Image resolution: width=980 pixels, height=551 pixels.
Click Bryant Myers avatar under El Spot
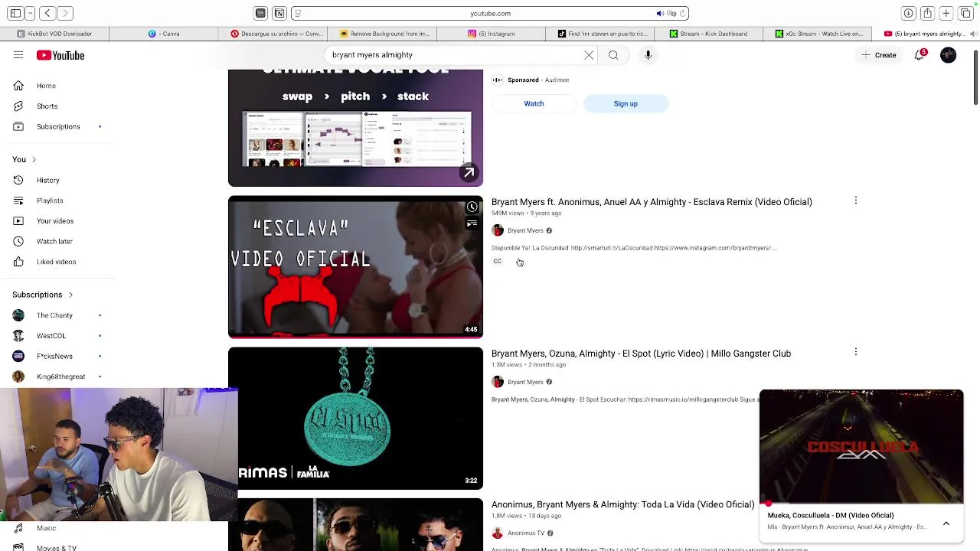click(x=498, y=382)
